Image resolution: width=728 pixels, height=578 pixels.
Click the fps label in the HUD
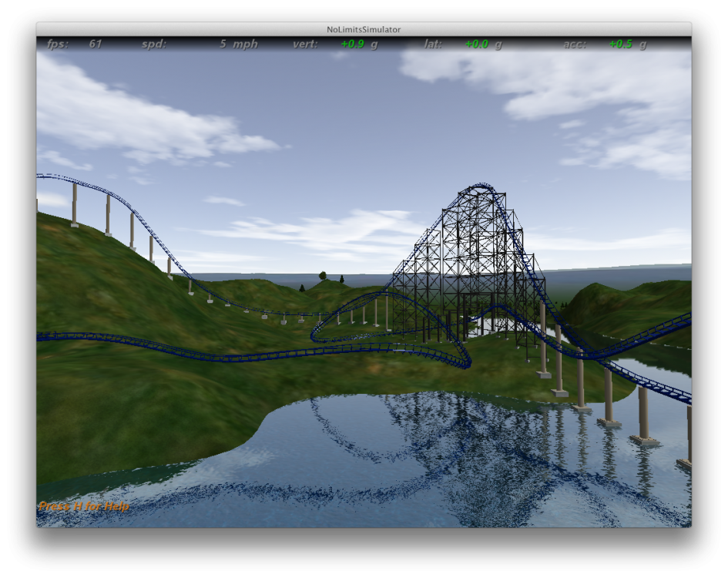tap(58, 44)
